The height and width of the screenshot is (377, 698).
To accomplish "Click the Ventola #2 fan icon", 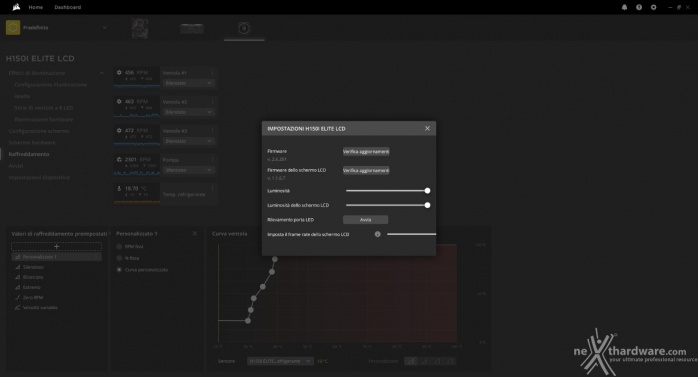I will point(119,101).
